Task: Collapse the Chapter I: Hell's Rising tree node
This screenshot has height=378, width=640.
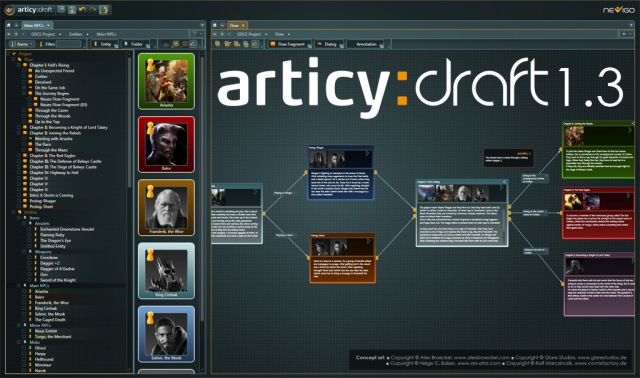Action: pos(19,65)
